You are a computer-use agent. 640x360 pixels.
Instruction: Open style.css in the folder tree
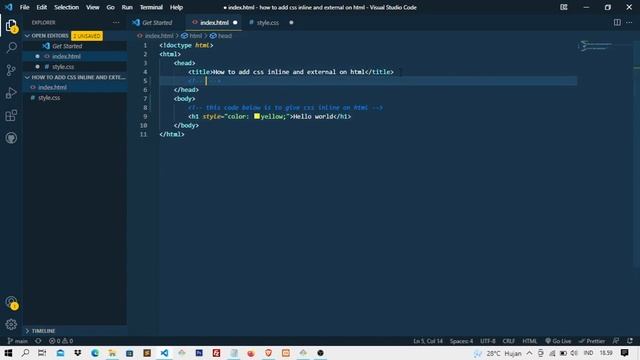click(x=75, y=98)
